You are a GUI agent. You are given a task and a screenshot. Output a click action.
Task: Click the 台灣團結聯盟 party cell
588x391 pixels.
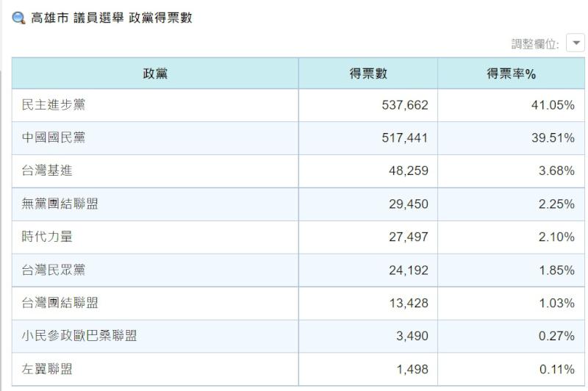(60, 303)
